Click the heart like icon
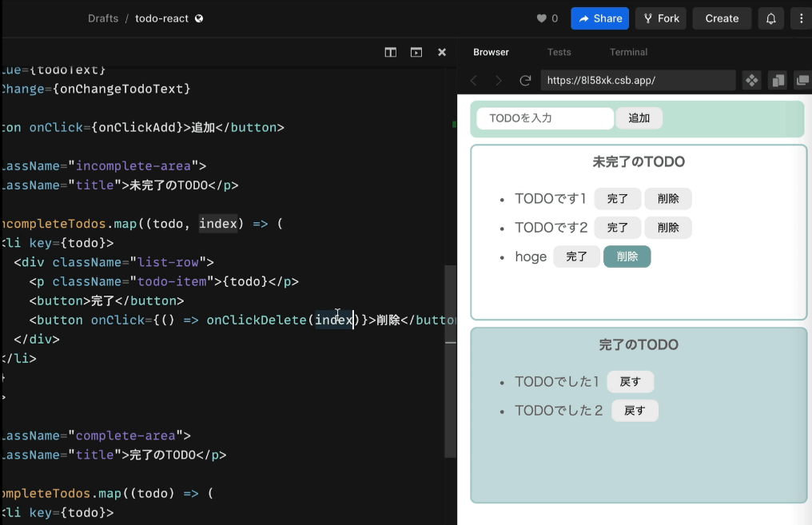 [542, 18]
